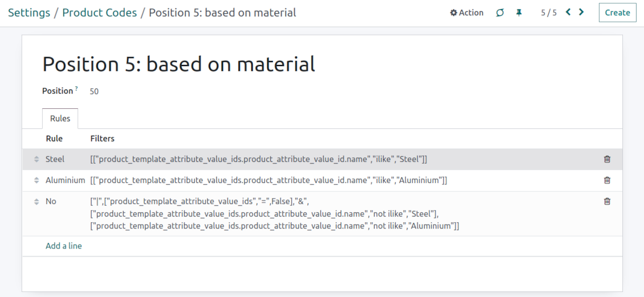The height and width of the screenshot is (297, 644).
Task: Navigate to Settings breadcrumb
Action: click(x=29, y=13)
